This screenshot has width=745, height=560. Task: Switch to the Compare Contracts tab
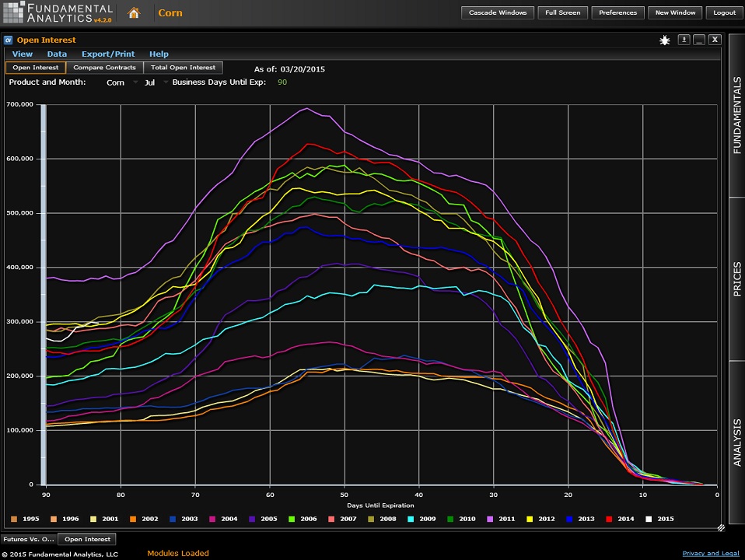pos(104,68)
